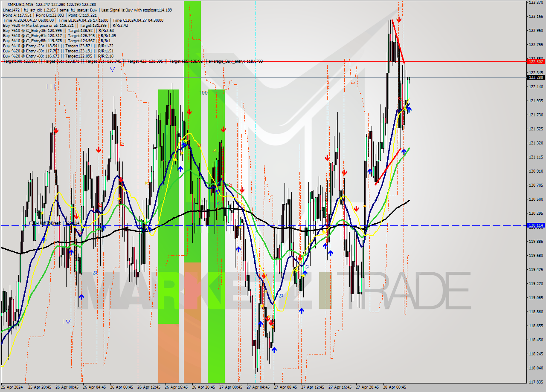Click the 26 Apr 16:45 time label
This screenshot has width=546, height=392.
tap(177, 387)
